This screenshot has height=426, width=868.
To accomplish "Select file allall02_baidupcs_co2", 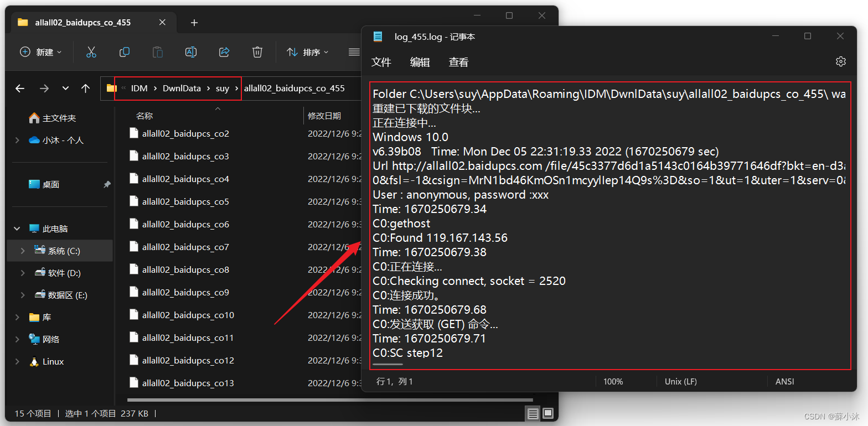I will pos(185,133).
